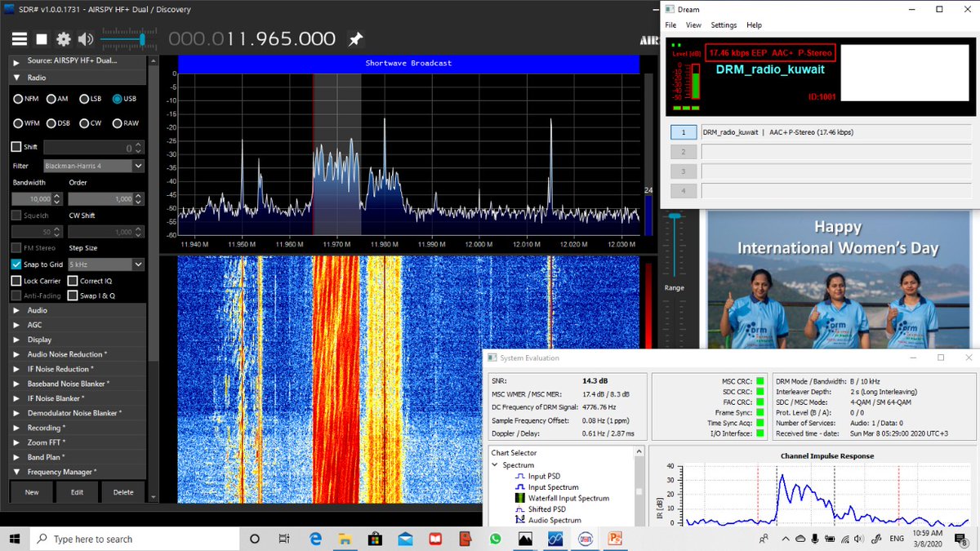Uncheck Snap to Grid
This screenshot has width=980, height=551.
pyautogui.click(x=16, y=264)
